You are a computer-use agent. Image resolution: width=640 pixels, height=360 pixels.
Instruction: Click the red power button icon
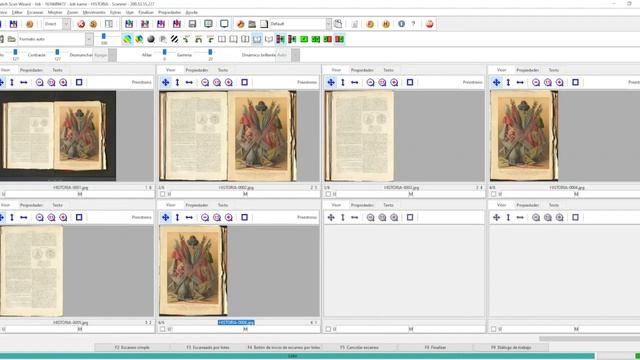[429, 24]
